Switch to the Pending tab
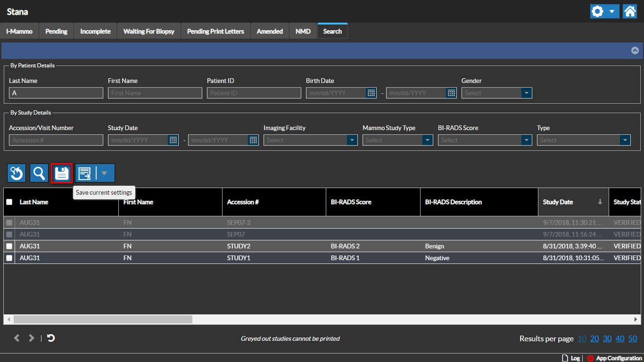This screenshot has width=644, height=362. click(x=56, y=31)
